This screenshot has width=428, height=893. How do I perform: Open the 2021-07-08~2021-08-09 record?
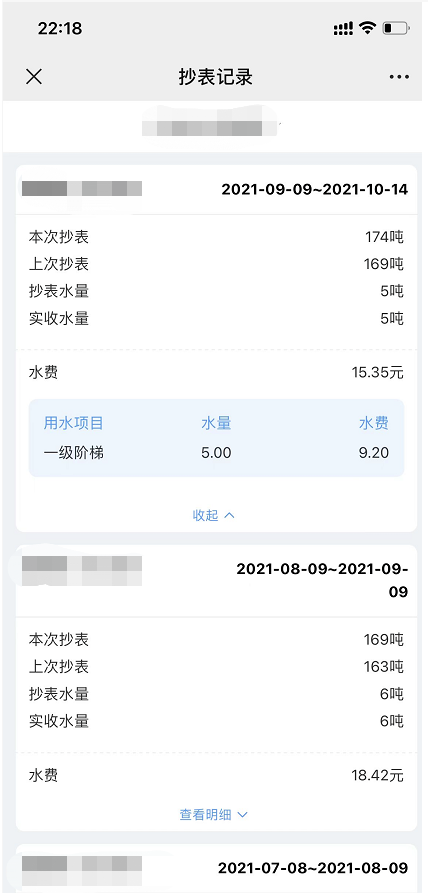(313, 868)
